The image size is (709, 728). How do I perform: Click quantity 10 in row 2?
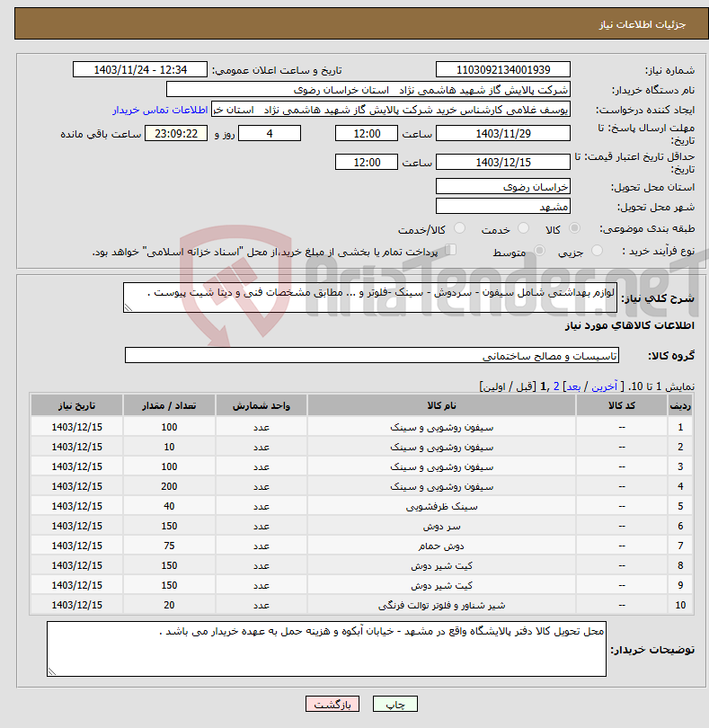click(x=169, y=447)
